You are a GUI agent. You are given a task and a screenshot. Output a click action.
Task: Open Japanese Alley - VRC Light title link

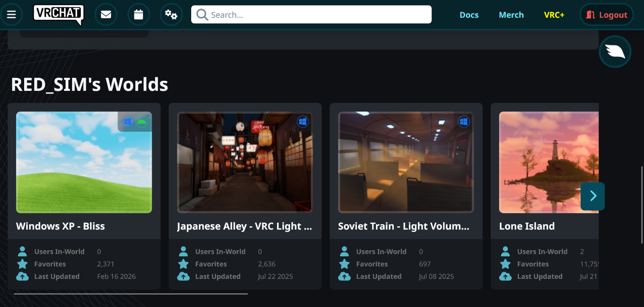tap(244, 227)
